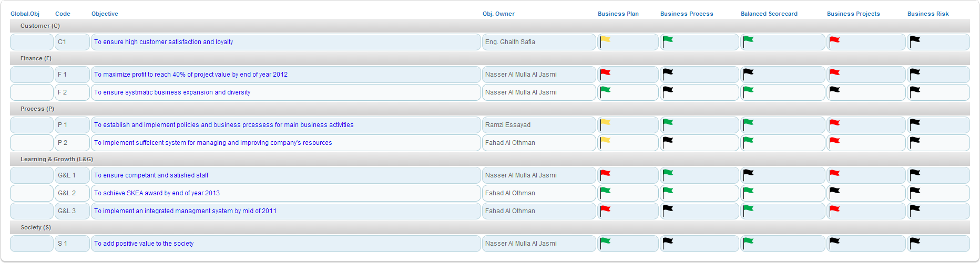The height and width of the screenshot is (263, 980).
Task: Click black Business Projects flag for G&L 2
Action: click(834, 192)
